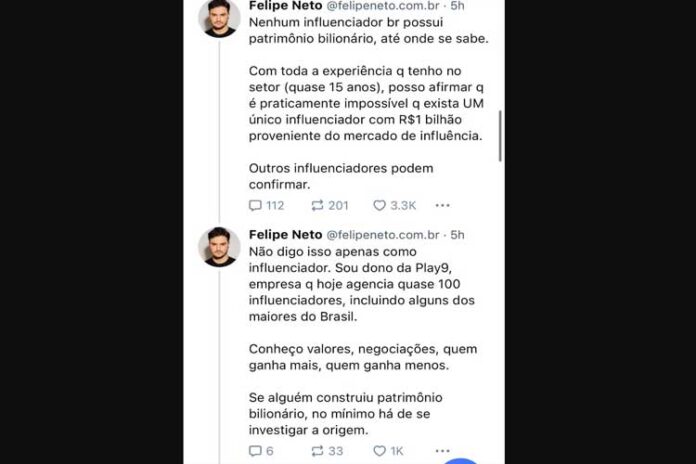696x464 pixels.
Task: Open Felipe Neto's avatar on second tweet
Action: click(x=218, y=246)
